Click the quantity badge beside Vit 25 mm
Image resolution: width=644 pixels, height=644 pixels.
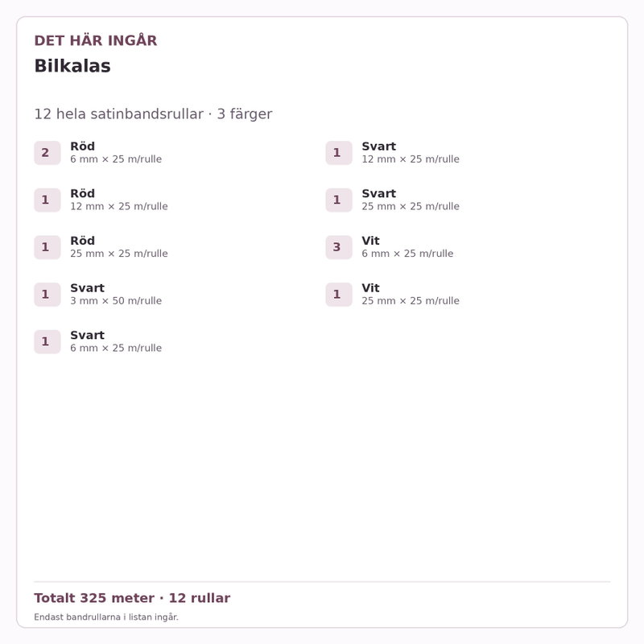click(339, 295)
